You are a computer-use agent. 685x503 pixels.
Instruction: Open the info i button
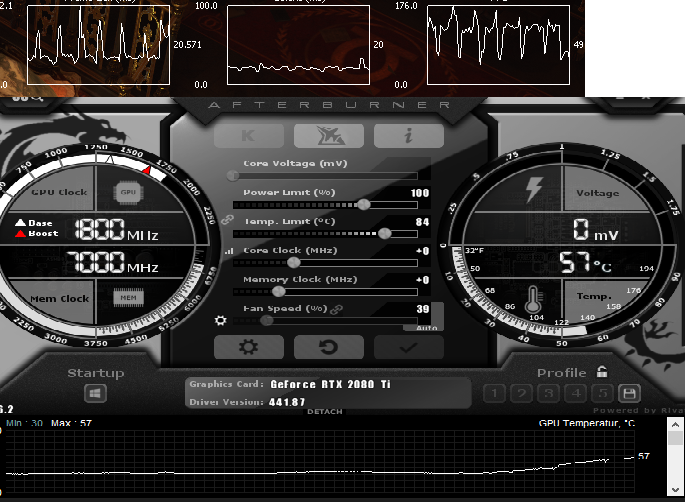point(409,135)
